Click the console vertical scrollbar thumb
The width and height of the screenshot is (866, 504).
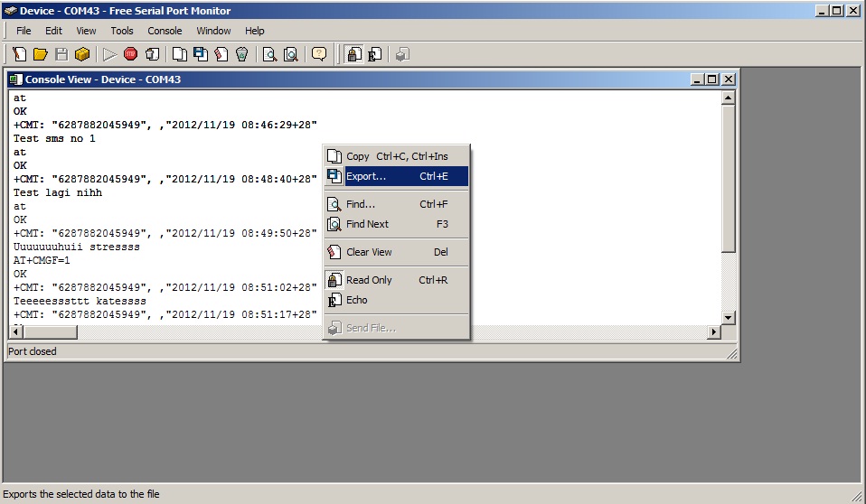(728, 178)
